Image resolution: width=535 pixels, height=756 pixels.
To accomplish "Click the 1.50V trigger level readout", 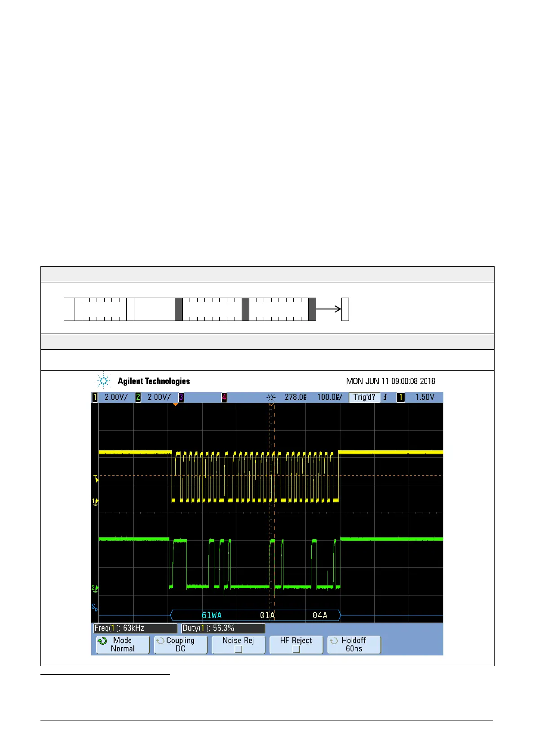I will click(x=424, y=397).
